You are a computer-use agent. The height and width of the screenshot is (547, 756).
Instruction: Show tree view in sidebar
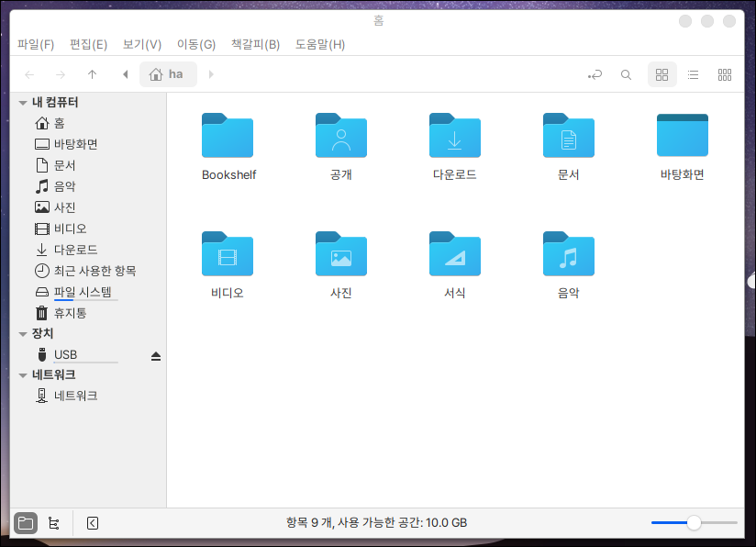pyautogui.click(x=54, y=523)
